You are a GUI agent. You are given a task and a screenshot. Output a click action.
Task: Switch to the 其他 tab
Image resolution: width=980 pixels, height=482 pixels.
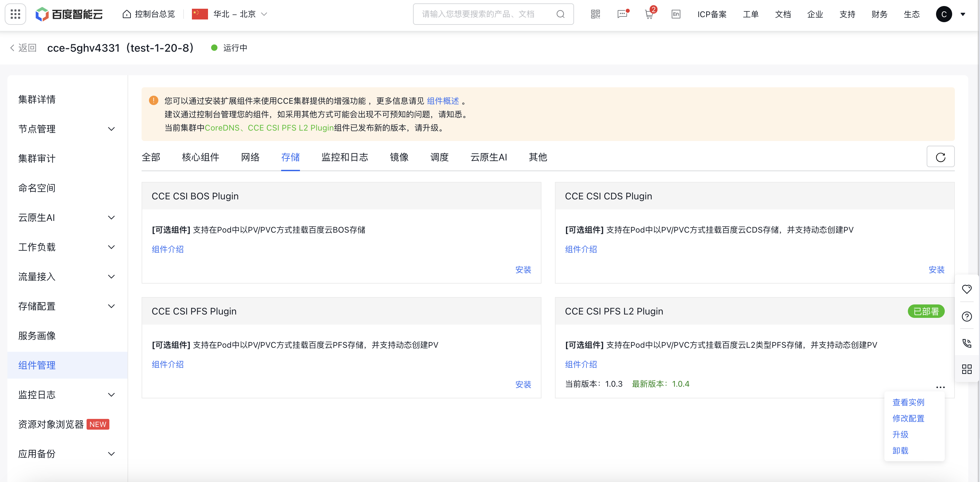click(537, 157)
